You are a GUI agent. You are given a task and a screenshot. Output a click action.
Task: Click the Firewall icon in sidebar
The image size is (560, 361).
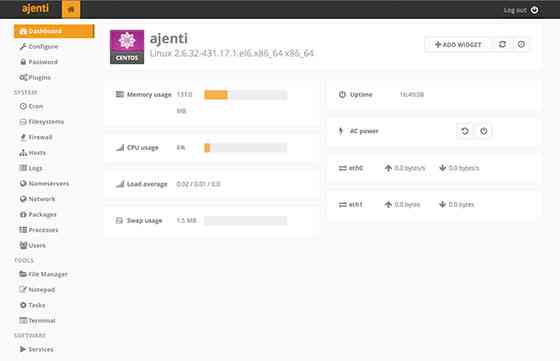point(23,137)
